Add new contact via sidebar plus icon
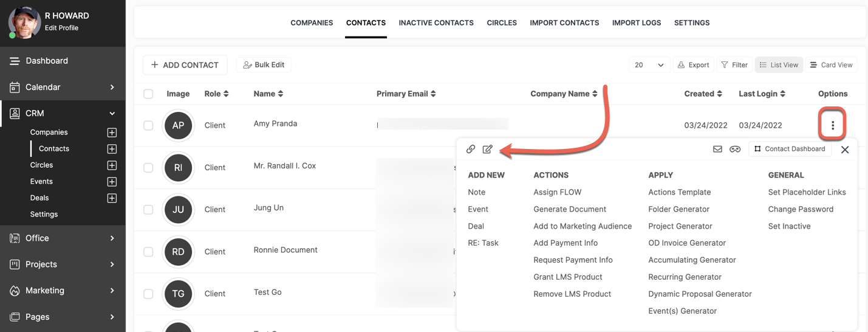The image size is (868, 332). coord(112,149)
